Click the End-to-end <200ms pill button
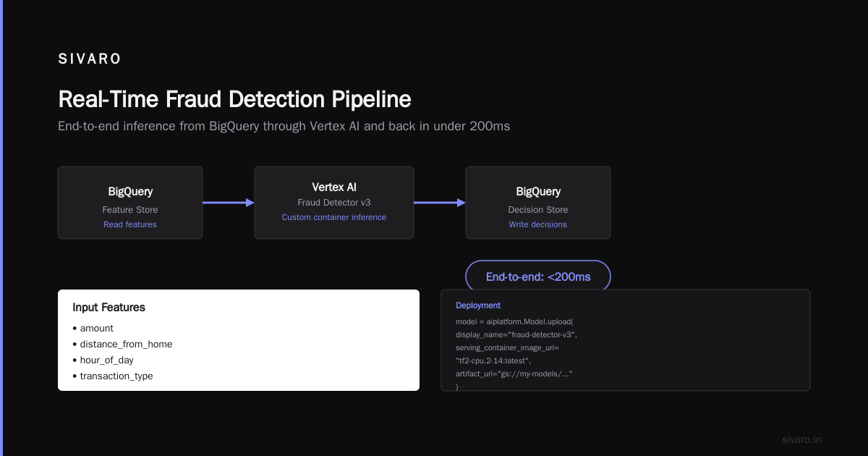 pyautogui.click(x=538, y=276)
